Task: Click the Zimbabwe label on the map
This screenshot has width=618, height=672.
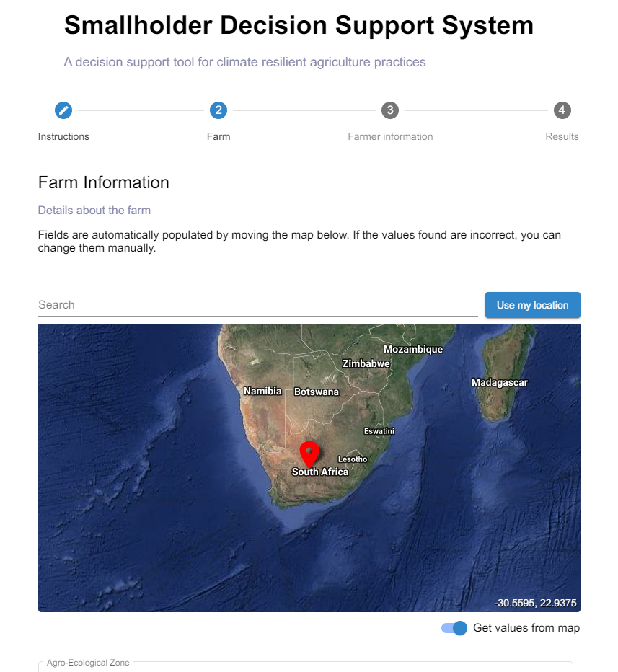Action: click(366, 364)
